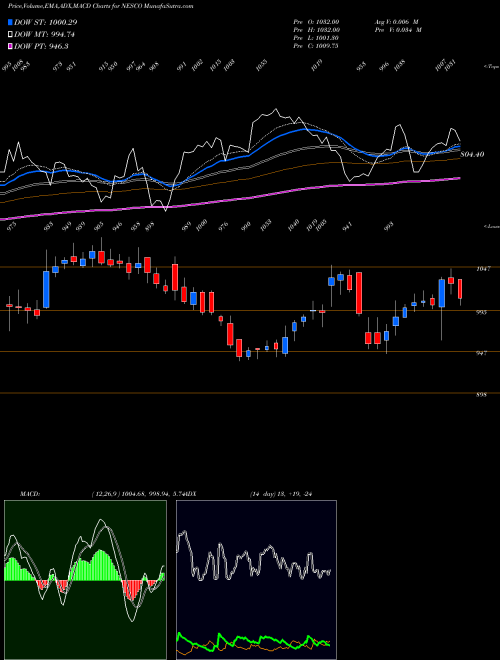The width and height of the screenshot is (500, 660).
Task: Select the 'DOW ST: 1000.29' label
Action: coord(45,22)
